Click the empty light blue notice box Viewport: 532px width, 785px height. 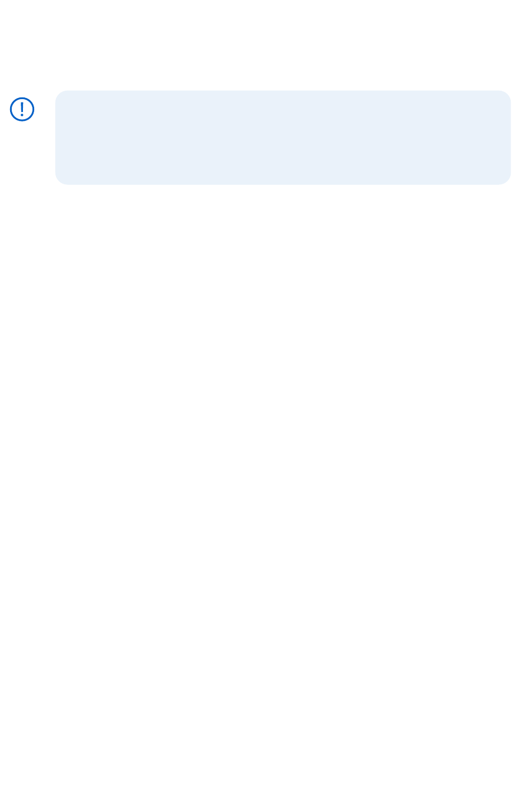tap(283, 137)
